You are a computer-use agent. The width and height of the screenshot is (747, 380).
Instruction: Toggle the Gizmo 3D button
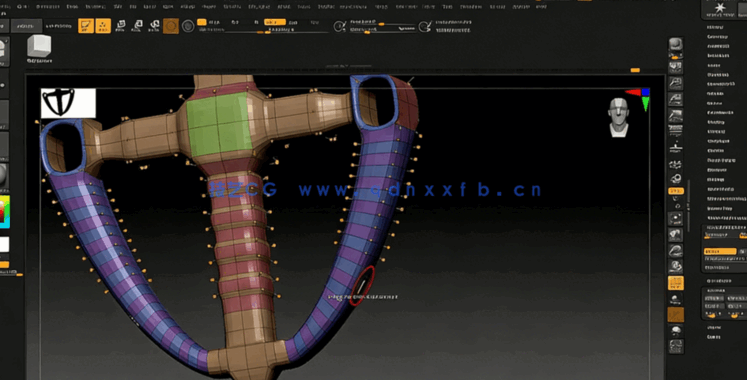click(171, 26)
